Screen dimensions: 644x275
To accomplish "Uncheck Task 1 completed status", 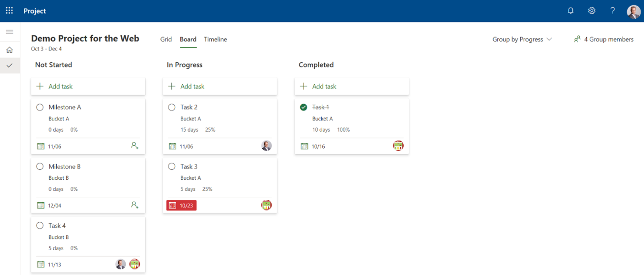I will pyautogui.click(x=303, y=107).
